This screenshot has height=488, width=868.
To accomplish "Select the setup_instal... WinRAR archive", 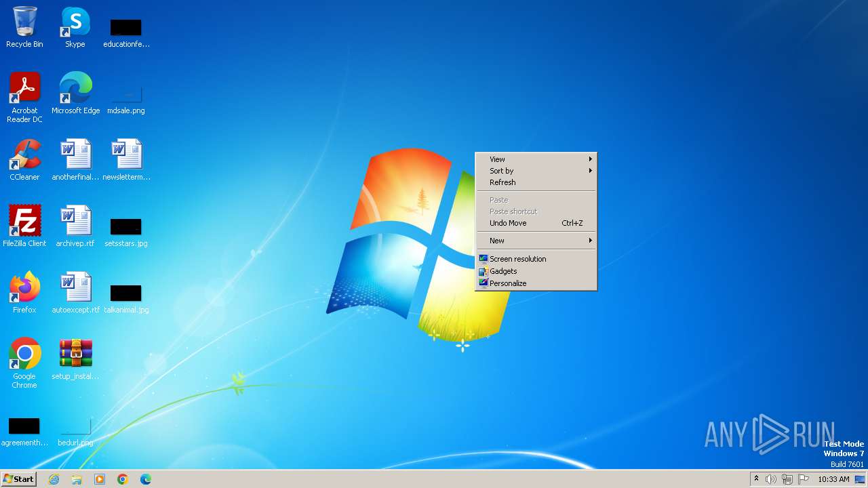I will (x=75, y=359).
